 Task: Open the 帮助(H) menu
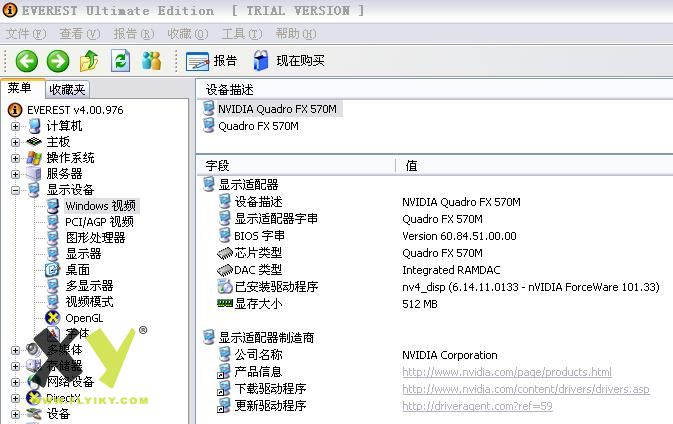(296, 33)
